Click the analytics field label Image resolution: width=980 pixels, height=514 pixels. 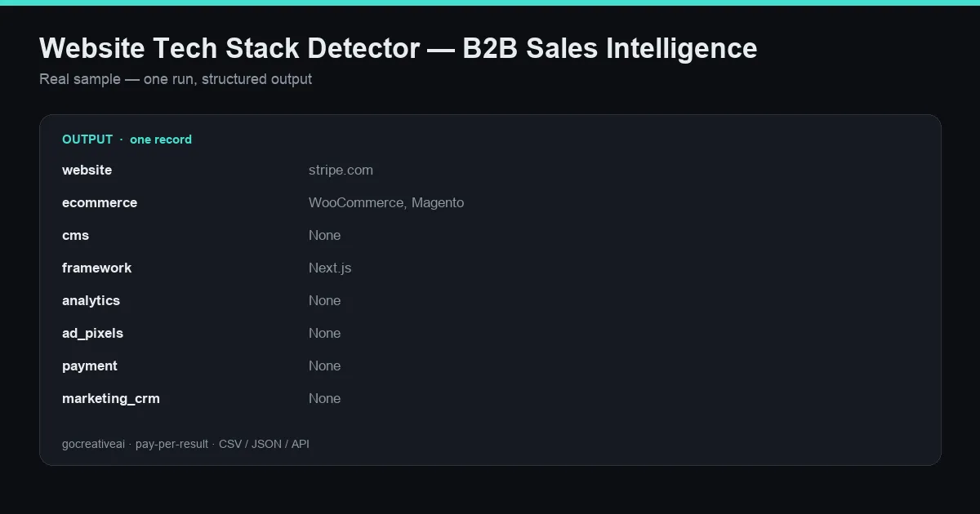91,300
